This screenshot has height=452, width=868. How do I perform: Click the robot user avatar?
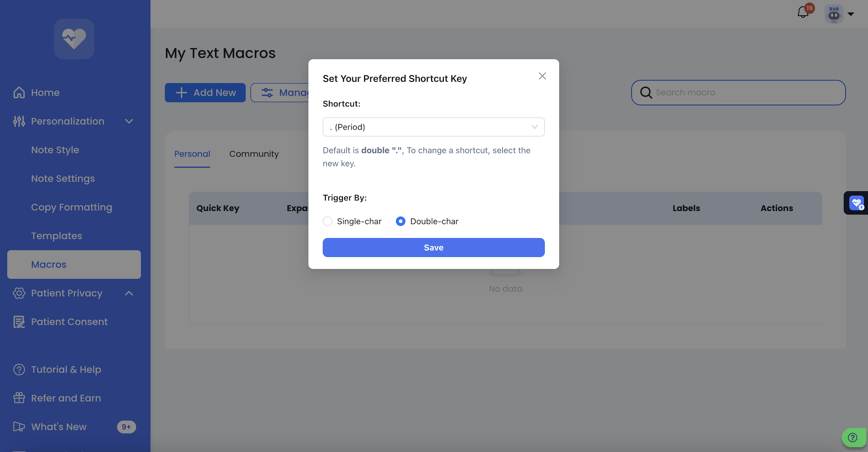coord(834,14)
